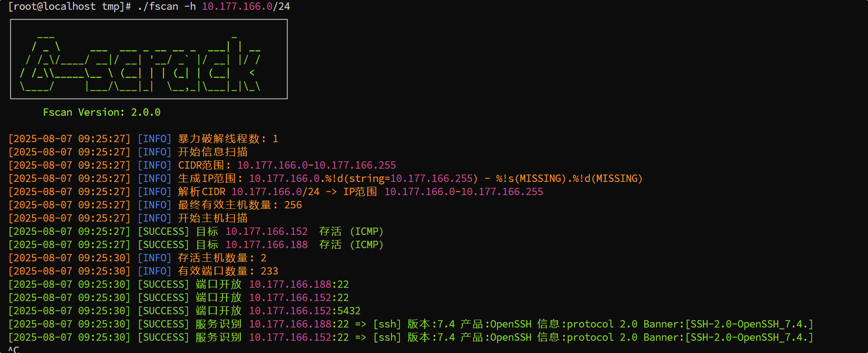Click the 暴力破解线程数: 1 line
The width and height of the screenshot is (868, 353).
[143, 139]
